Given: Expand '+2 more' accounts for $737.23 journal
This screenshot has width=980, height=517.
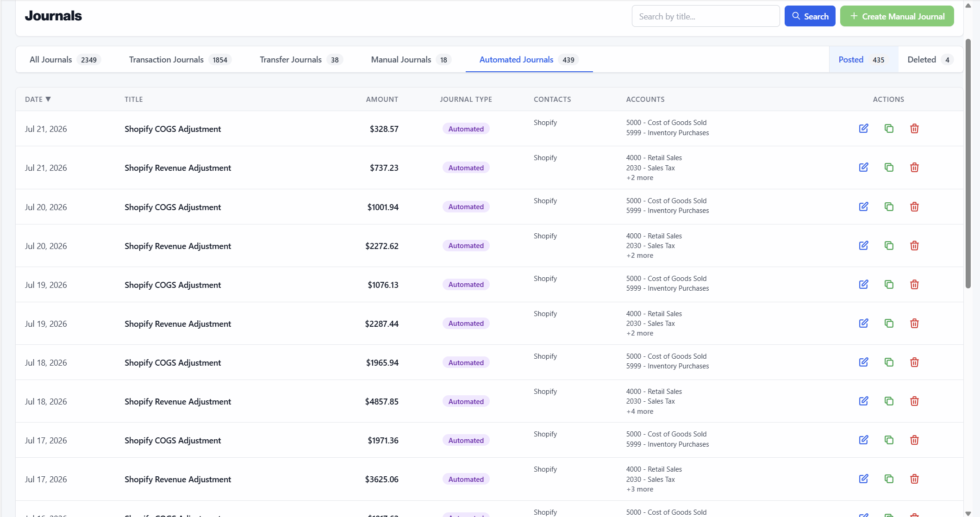Looking at the screenshot, I should 640,178.
